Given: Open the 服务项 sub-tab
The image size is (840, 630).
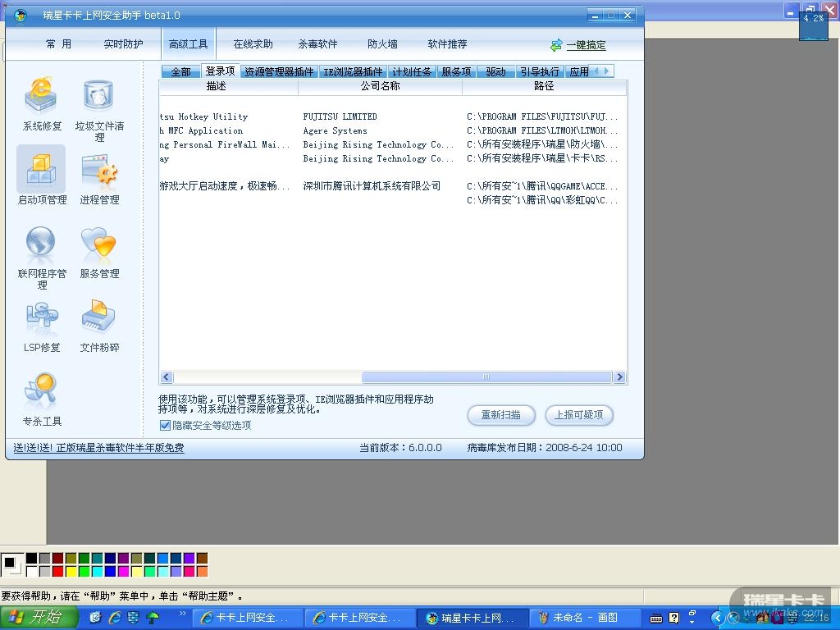Looking at the screenshot, I should [x=456, y=72].
